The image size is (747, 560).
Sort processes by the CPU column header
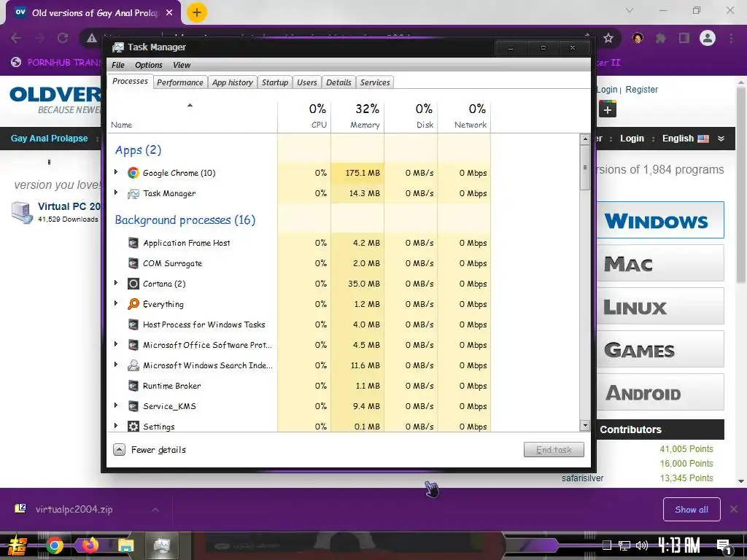coord(304,116)
